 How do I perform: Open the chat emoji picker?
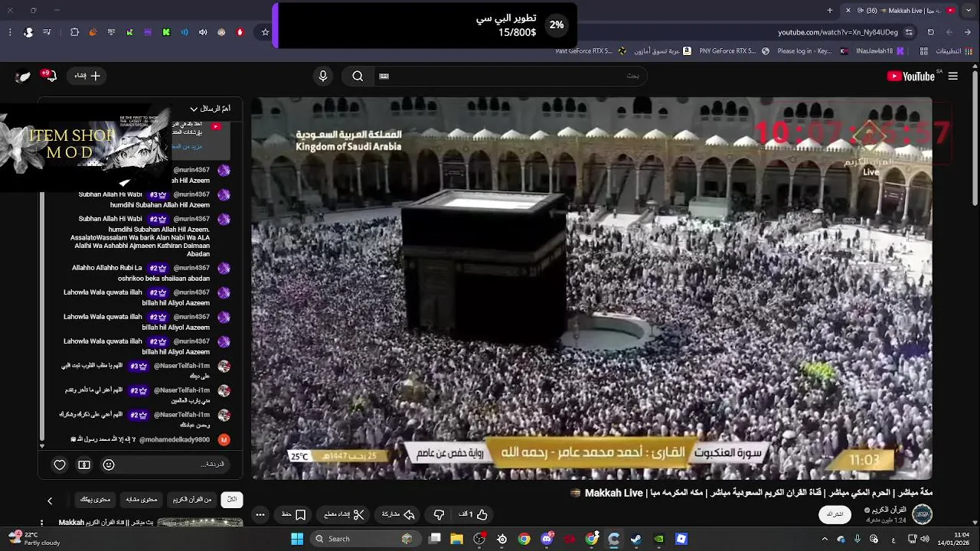click(x=109, y=465)
